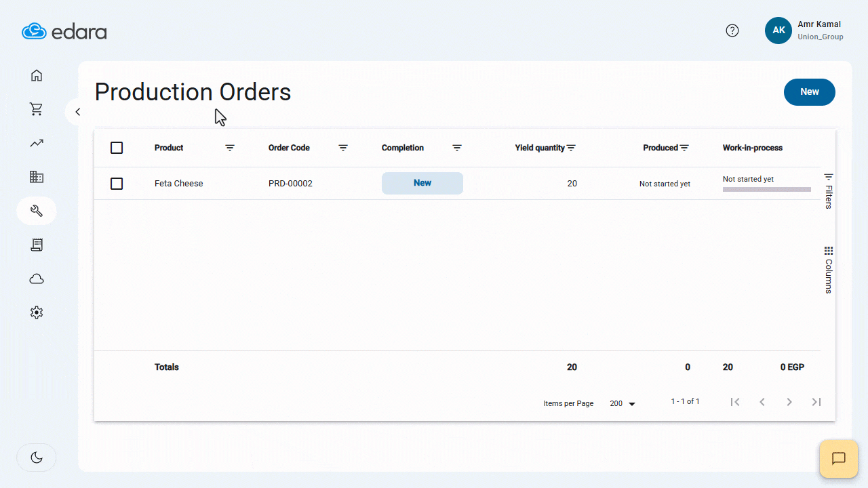Click the work-in-process progress bar
Viewport: 868px width, 488px height.
tap(767, 189)
